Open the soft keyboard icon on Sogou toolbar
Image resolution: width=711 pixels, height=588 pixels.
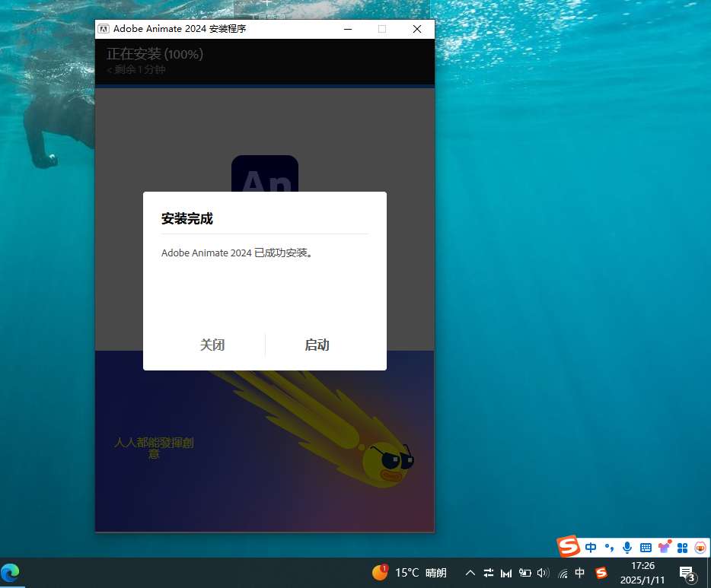point(646,548)
